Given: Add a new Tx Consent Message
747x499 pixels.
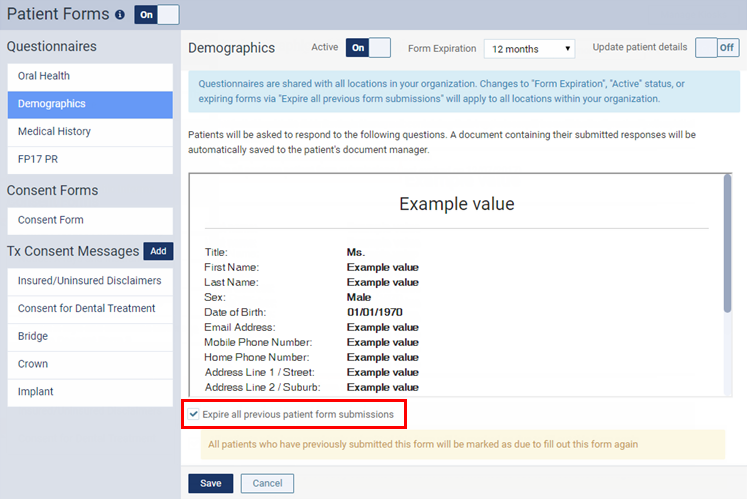Looking at the screenshot, I should (158, 251).
